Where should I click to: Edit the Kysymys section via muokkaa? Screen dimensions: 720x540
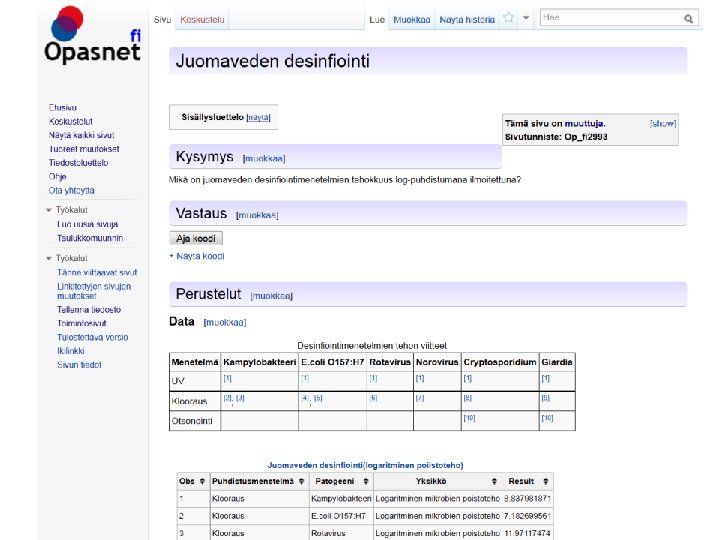click(x=264, y=158)
